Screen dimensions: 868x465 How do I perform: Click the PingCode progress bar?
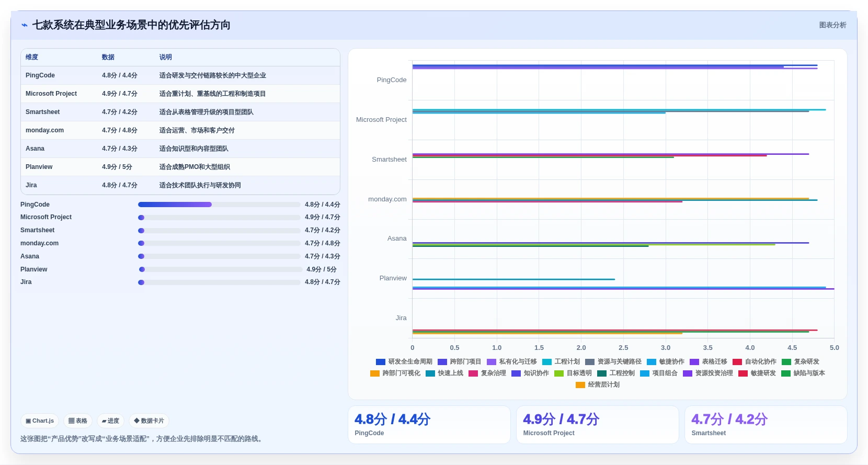[x=219, y=205]
